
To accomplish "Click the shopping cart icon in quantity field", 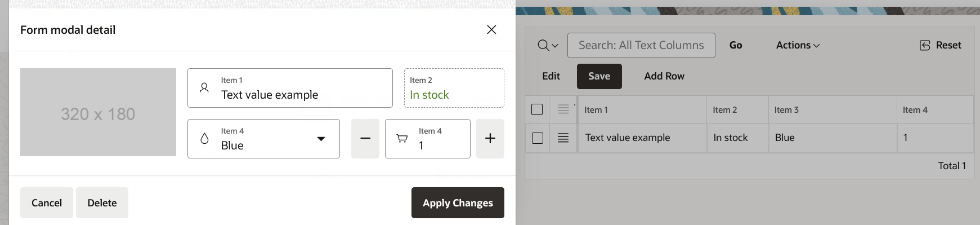I will click(x=402, y=139).
